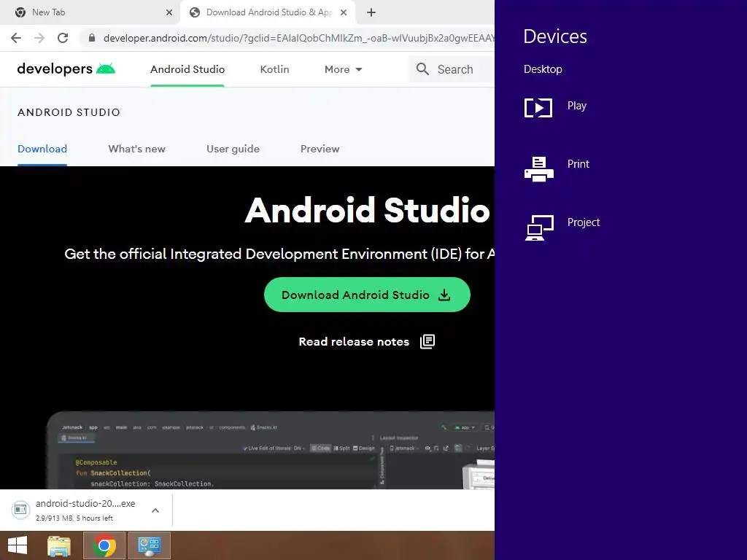Open the User guide sub-tab
Screen dimensions: 747x560
[x=233, y=149]
